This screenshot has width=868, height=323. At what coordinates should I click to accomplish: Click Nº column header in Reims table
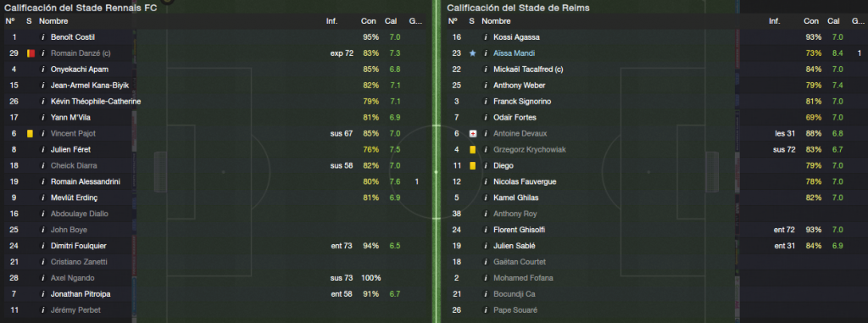(453, 21)
